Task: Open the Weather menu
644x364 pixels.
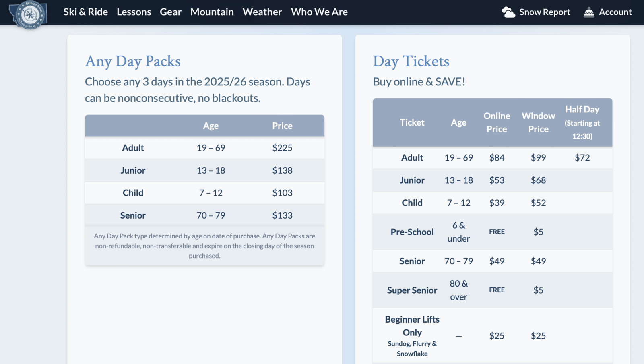Action: (262, 12)
